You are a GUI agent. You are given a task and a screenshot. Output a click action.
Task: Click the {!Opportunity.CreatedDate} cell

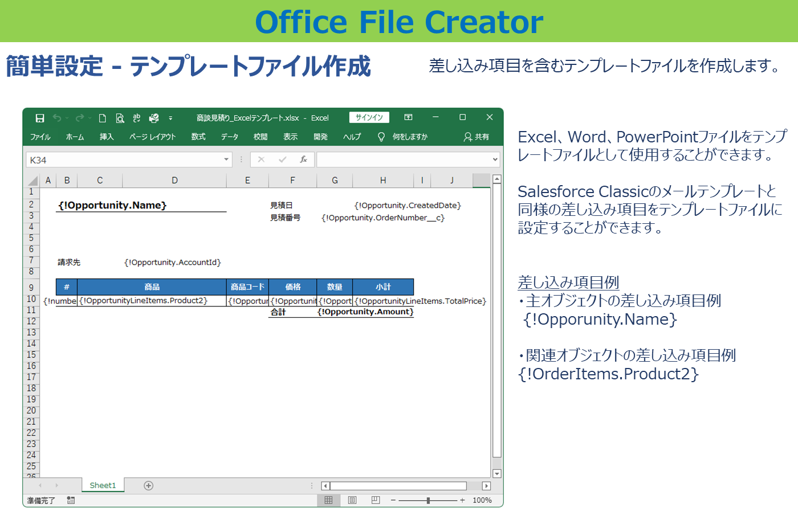(x=408, y=205)
